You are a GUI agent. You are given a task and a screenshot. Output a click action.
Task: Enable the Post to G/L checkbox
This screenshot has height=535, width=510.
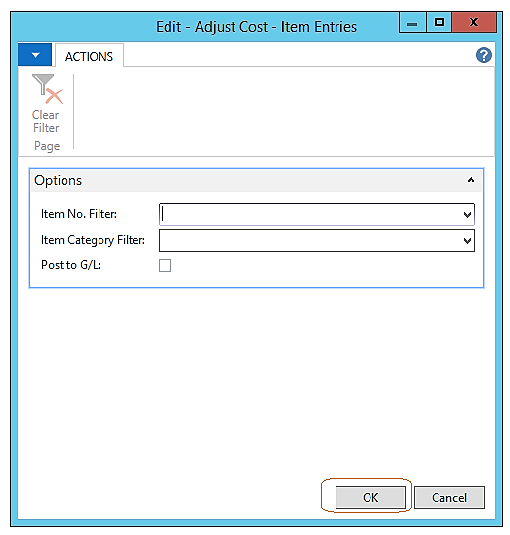pyautogui.click(x=165, y=265)
